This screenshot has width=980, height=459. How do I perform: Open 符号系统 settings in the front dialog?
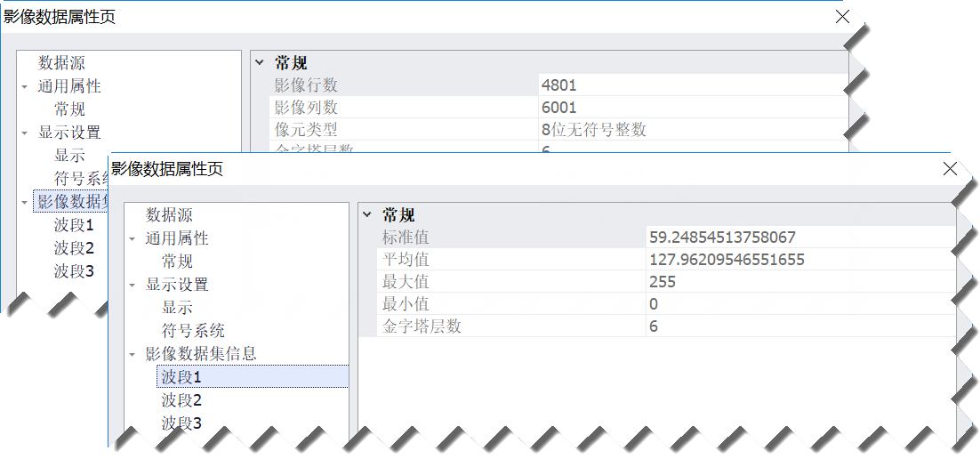[193, 331]
